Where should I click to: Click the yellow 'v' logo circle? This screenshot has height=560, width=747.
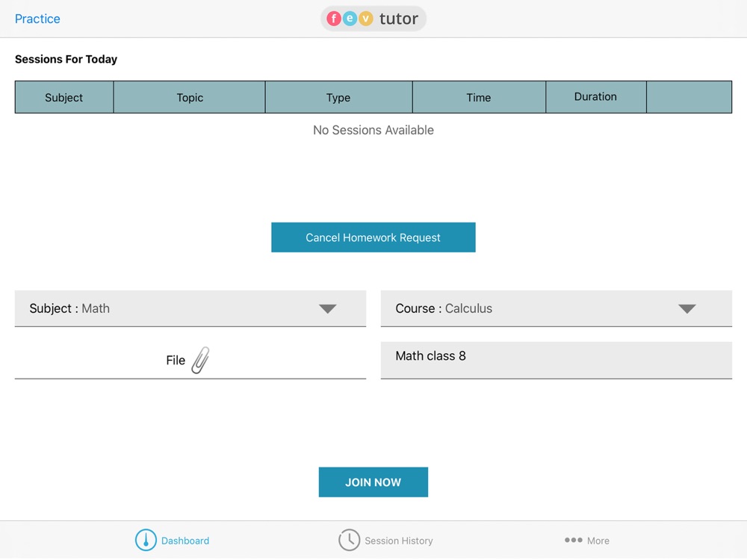pyautogui.click(x=365, y=19)
